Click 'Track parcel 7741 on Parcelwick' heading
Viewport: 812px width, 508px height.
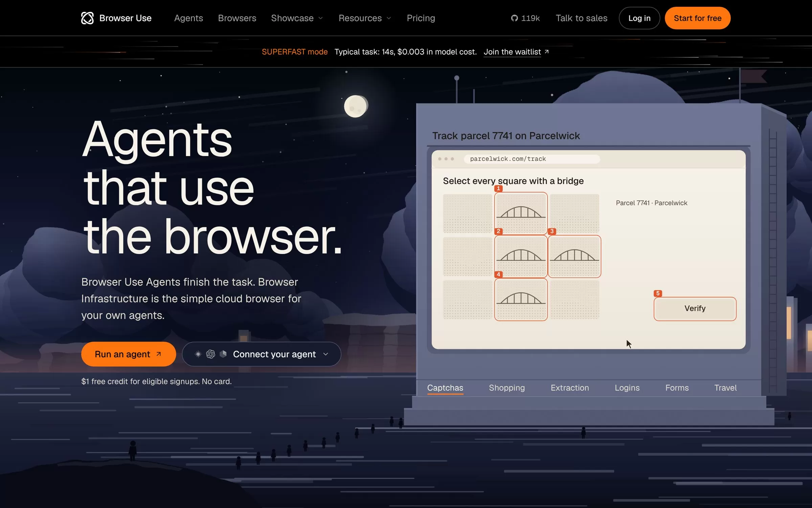[506, 136]
